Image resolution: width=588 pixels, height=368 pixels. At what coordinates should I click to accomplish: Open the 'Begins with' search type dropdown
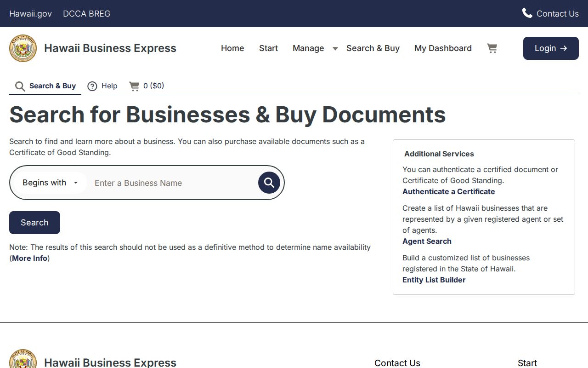click(51, 183)
